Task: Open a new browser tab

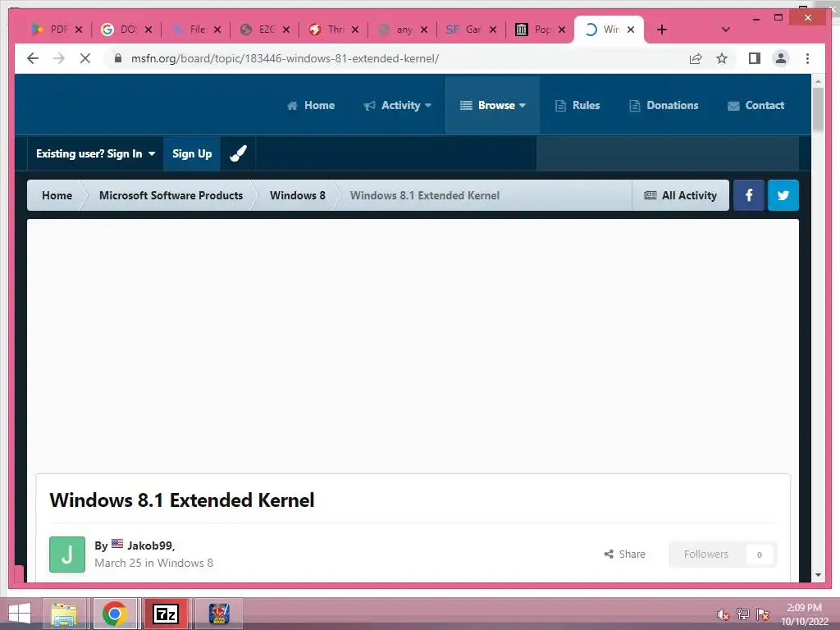Action: 662,30
